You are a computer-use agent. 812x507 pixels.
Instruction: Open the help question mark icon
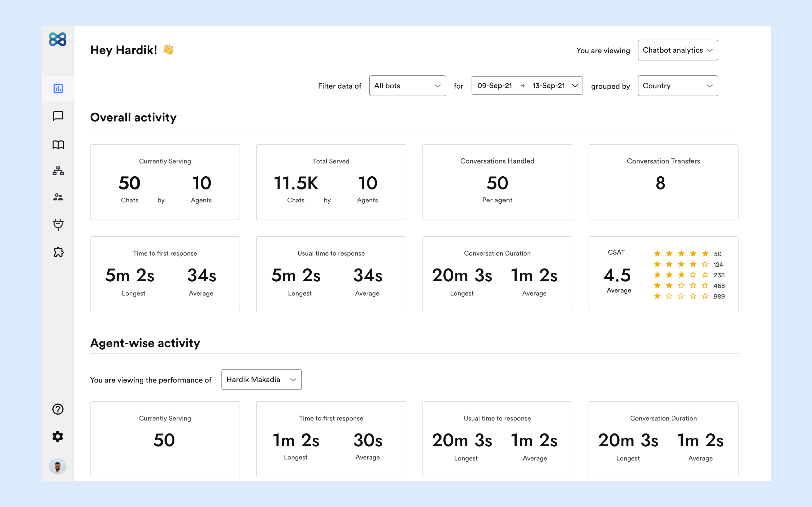click(58, 409)
